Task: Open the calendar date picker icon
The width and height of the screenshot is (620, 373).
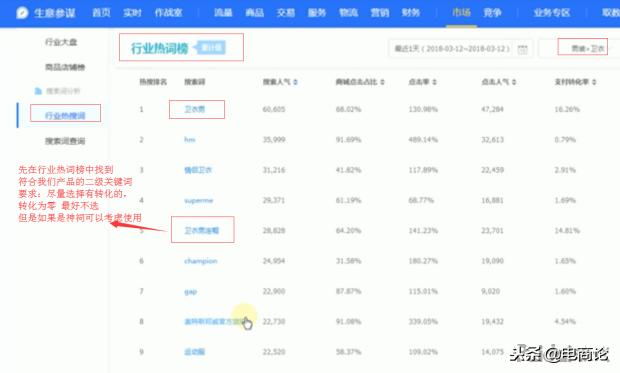Action: 522,49
